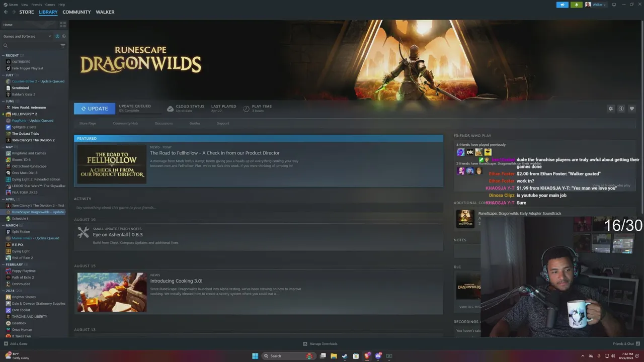Go to the COMMUNITY tab
The image size is (644, 362).
coord(76,12)
